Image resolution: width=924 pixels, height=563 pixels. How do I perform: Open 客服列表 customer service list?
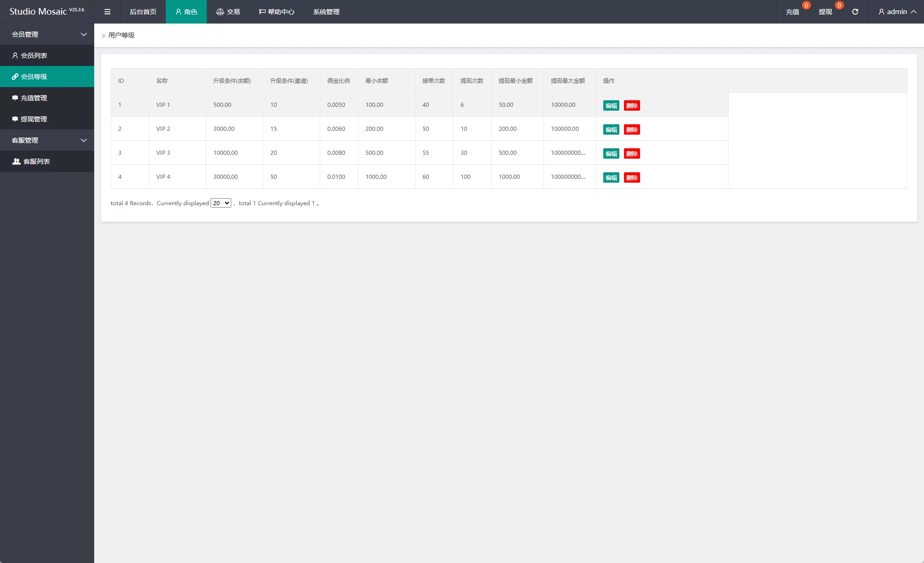tap(36, 161)
